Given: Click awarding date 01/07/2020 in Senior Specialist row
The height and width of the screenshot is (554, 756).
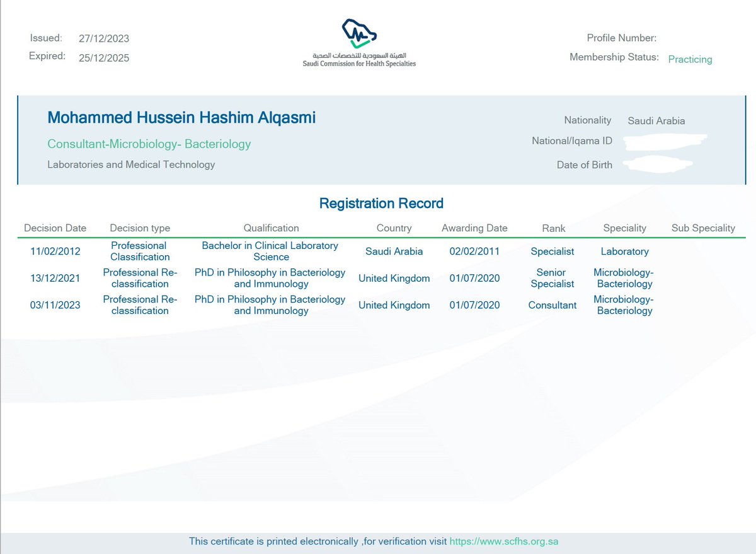Looking at the screenshot, I should pyautogui.click(x=474, y=278).
